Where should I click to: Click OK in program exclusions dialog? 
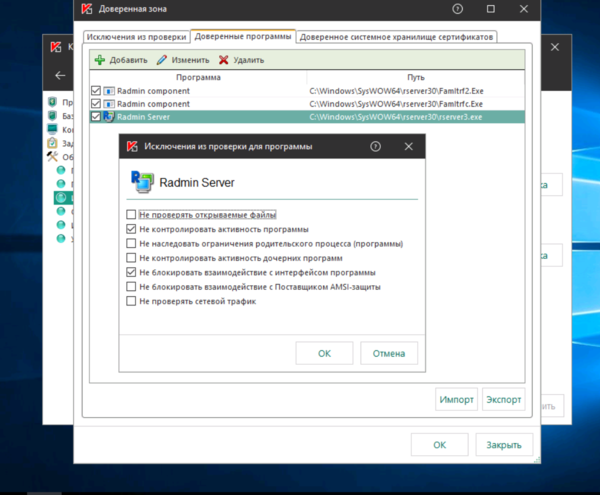[324, 353]
